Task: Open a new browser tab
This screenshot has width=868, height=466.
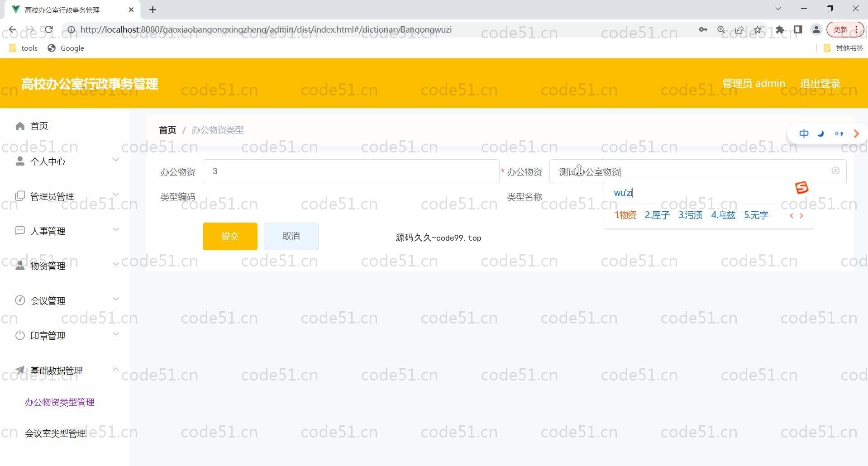Action: pos(153,10)
